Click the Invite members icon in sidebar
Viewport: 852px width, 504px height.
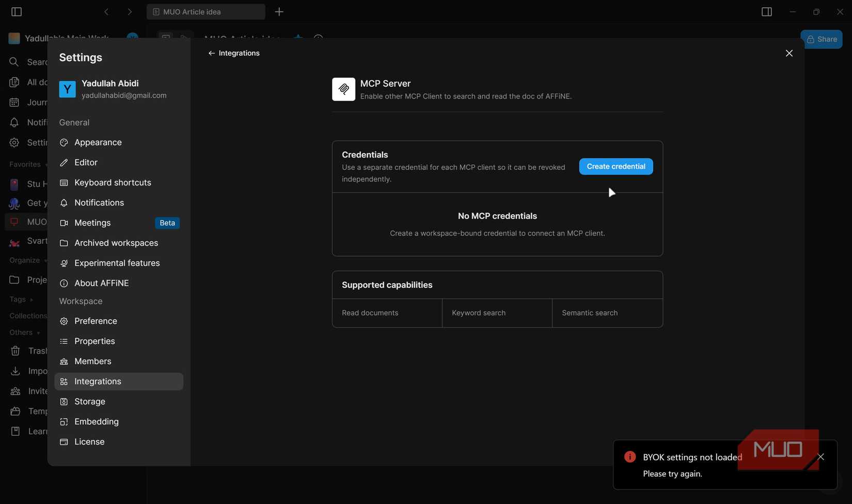[x=15, y=391]
